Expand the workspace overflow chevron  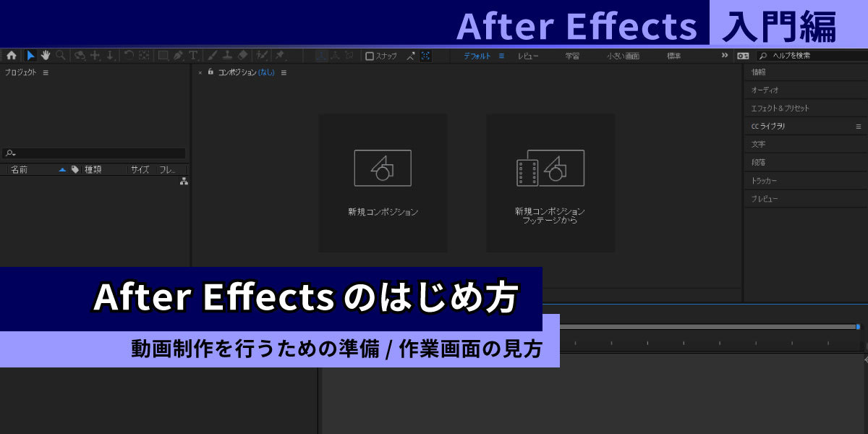pos(725,55)
